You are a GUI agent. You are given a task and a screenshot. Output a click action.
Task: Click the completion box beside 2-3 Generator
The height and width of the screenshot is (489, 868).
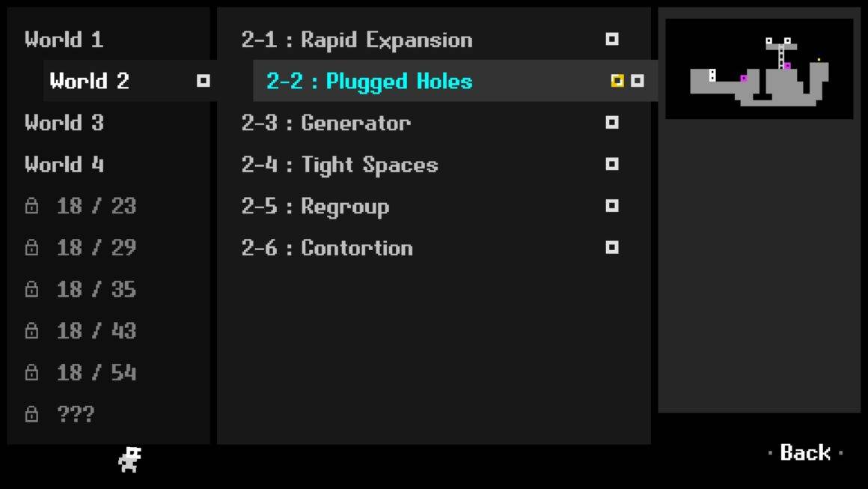click(611, 122)
